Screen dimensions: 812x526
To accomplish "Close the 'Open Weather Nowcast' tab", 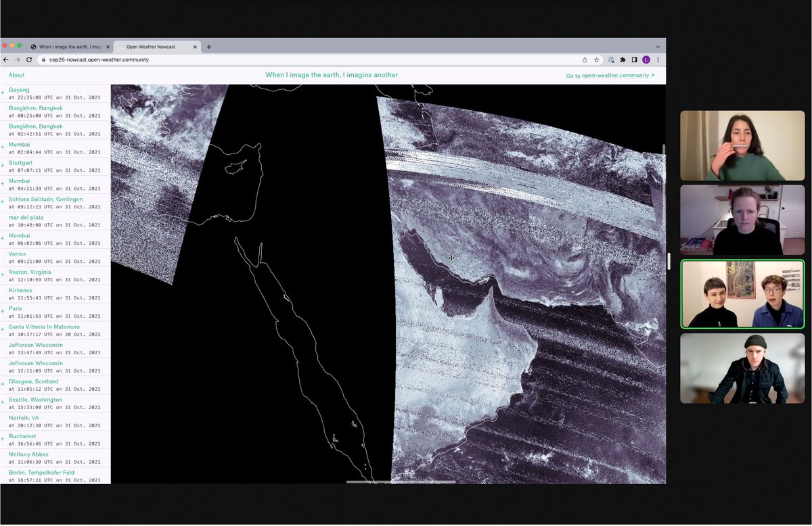I will click(x=196, y=47).
